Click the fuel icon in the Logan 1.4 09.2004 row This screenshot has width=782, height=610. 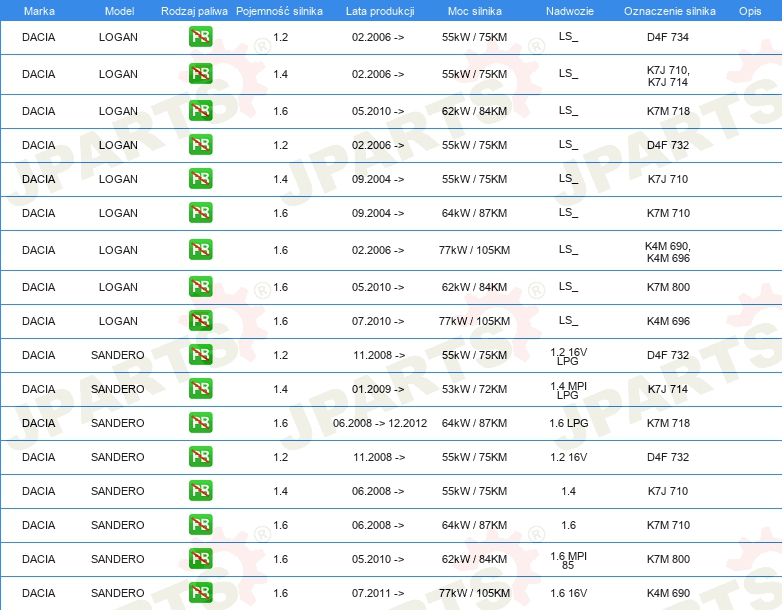(200, 179)
